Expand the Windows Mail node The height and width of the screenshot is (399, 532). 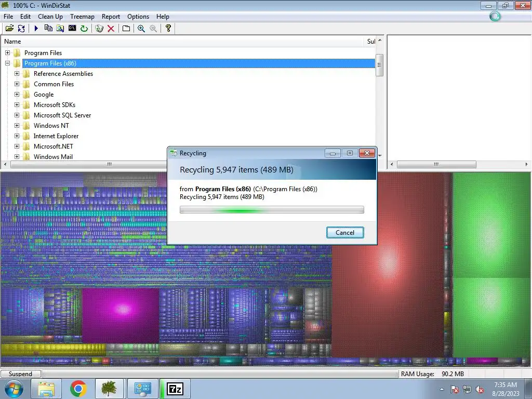17,156
